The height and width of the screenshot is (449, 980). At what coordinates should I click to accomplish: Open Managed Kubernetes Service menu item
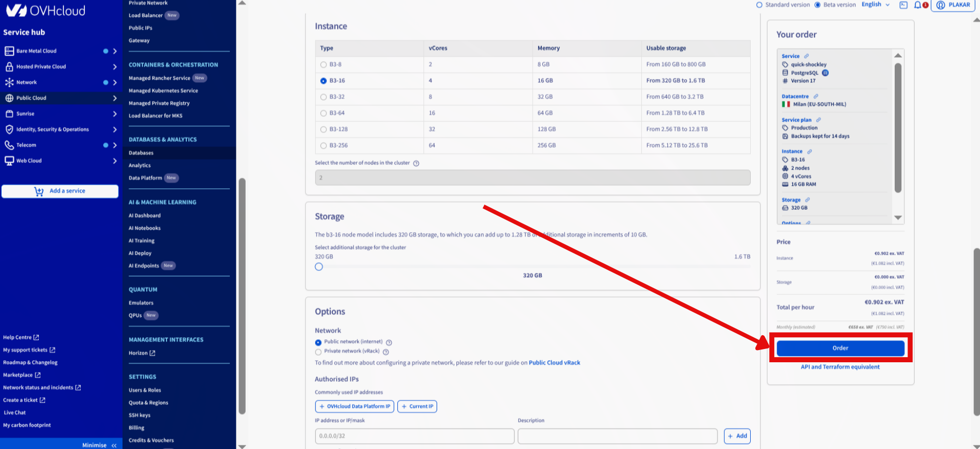tap(163, 91)
